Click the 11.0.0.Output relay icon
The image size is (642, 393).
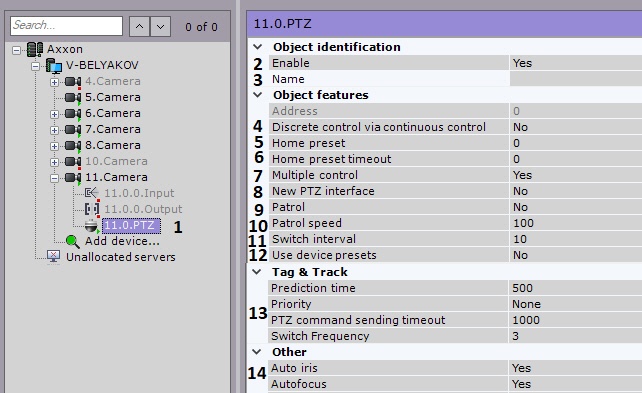(92, 209)
